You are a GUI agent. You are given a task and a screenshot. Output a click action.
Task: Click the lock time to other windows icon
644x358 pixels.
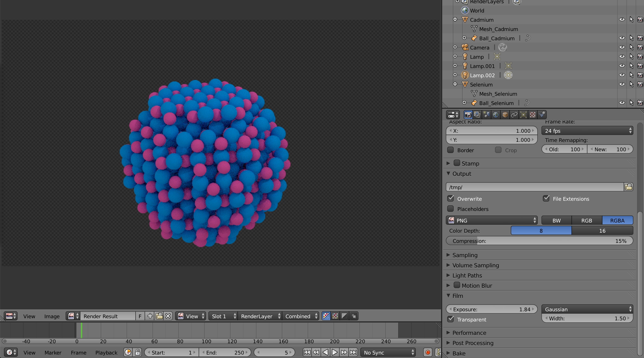(137, 352)
